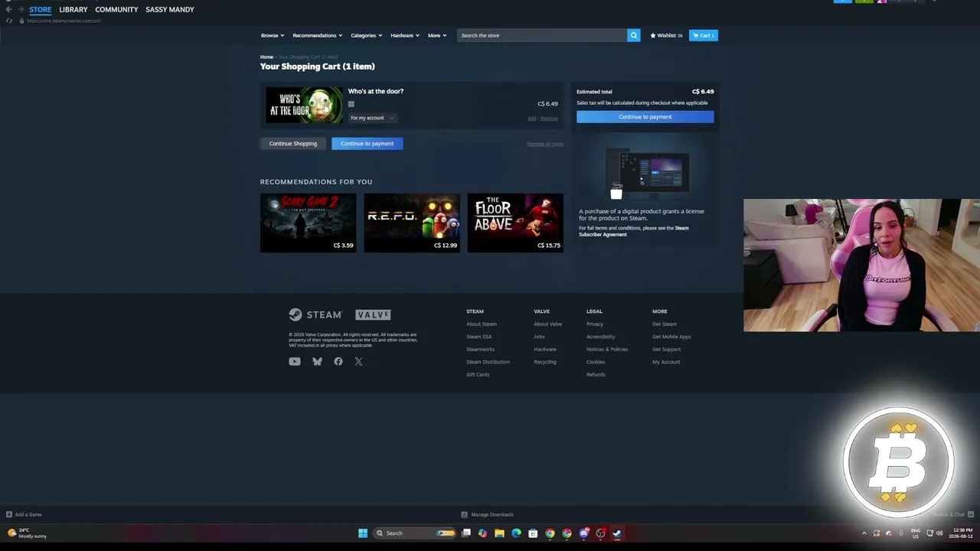Open the Windows Start menu
Viewport: 980px width, 551px height.
tap(363, 533)
